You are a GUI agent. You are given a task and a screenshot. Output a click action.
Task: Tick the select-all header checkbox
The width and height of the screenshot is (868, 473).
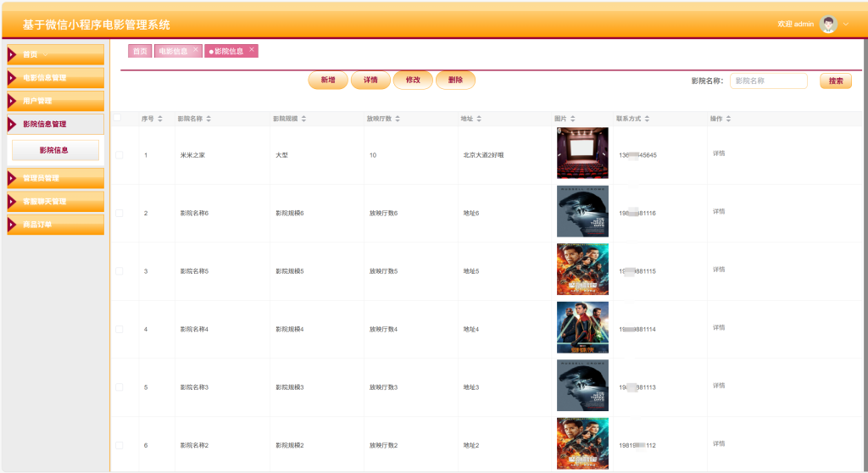click(117, 118)
